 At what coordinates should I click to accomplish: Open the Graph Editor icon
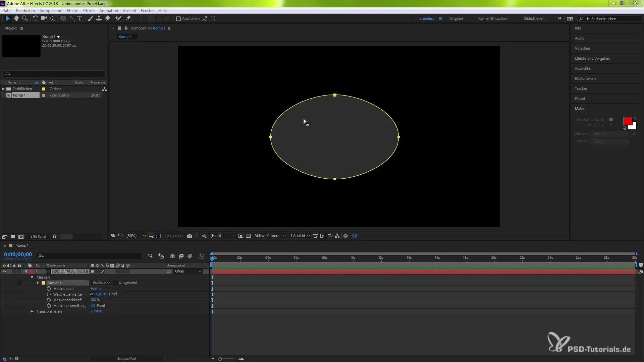pyautogui.click(x=201, y=256)
